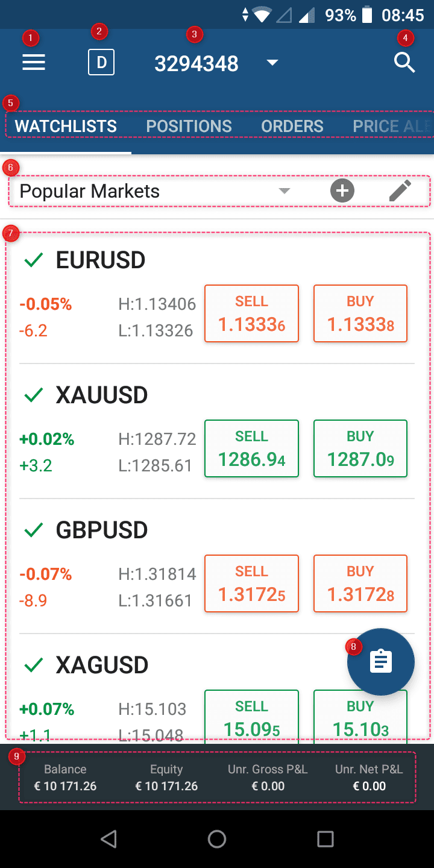The image size is (434, 868).
Task: Open the hamburger navigation menu
Action: (x=34, y=63)
